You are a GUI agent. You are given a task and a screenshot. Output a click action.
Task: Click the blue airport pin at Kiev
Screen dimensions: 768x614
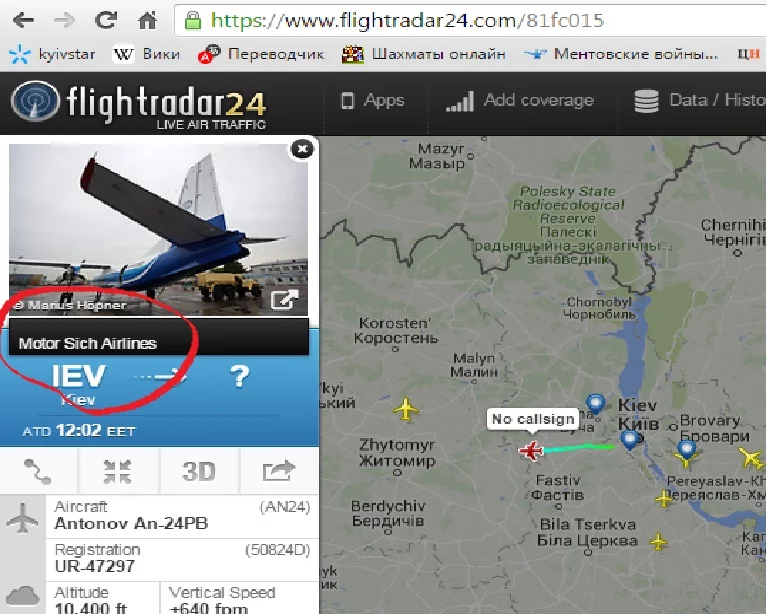(629, 440)
